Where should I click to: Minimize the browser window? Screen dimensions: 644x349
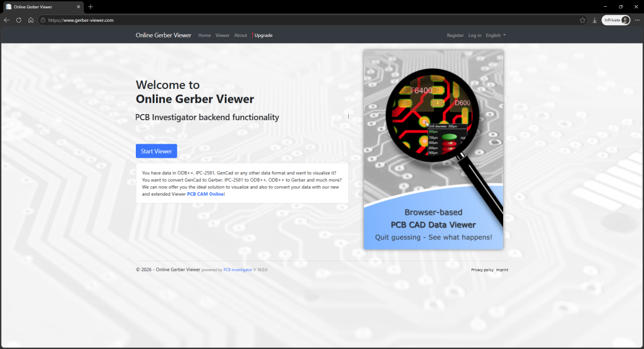pyautogui.click(x=605, y=7)
